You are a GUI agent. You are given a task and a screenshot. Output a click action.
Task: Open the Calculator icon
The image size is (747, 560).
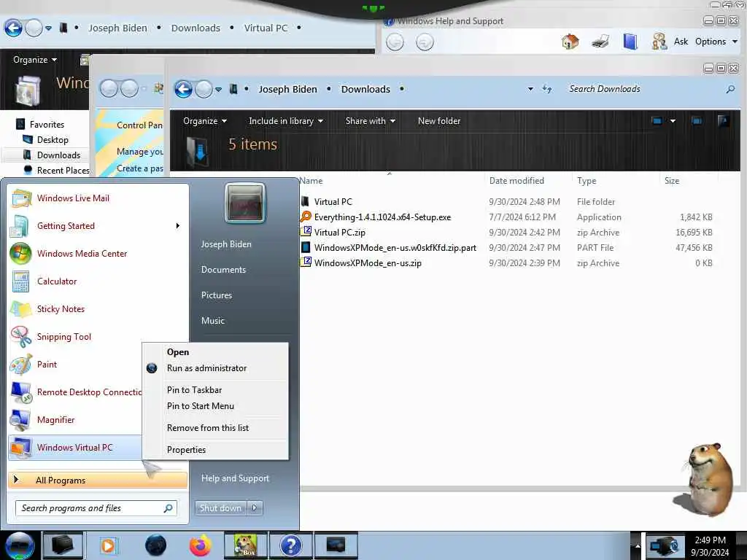tap(20, 281)
